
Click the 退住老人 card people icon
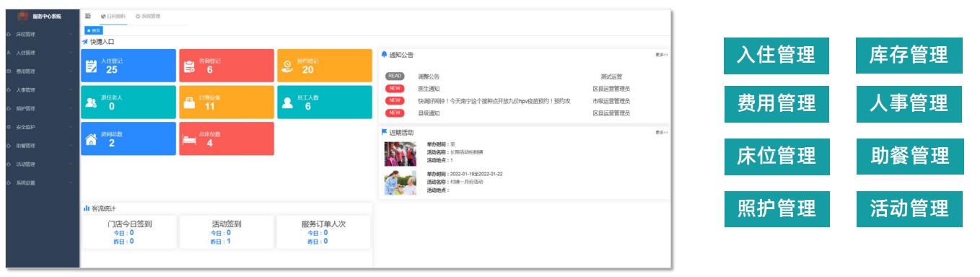[92, 102]
